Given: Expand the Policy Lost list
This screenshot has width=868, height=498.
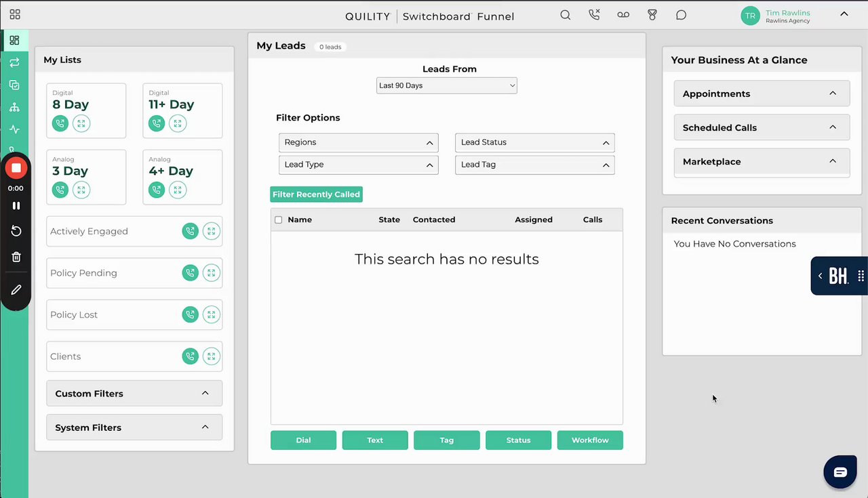Looking at the screenshot, I should (212, 315).
